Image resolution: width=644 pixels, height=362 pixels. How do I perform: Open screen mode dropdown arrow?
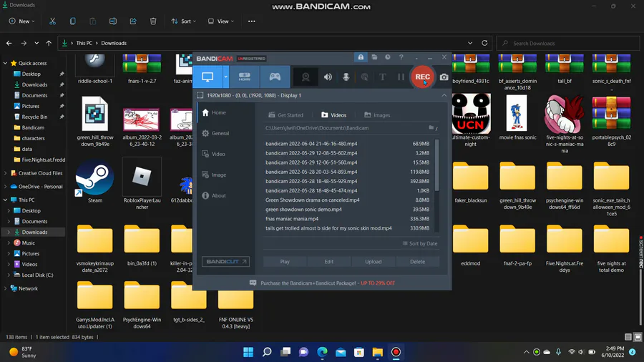pyautogui.click(x=225, y=77)
